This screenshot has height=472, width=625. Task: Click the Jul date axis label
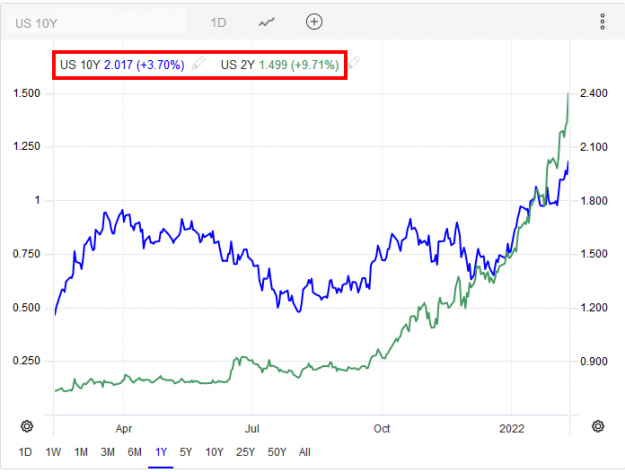(x=252, y=429)
